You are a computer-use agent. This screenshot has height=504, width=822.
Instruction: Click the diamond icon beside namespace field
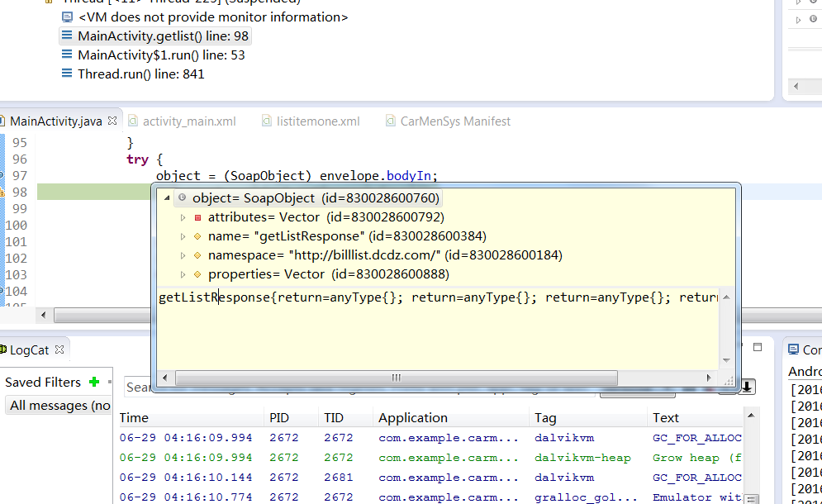[197, 254]
